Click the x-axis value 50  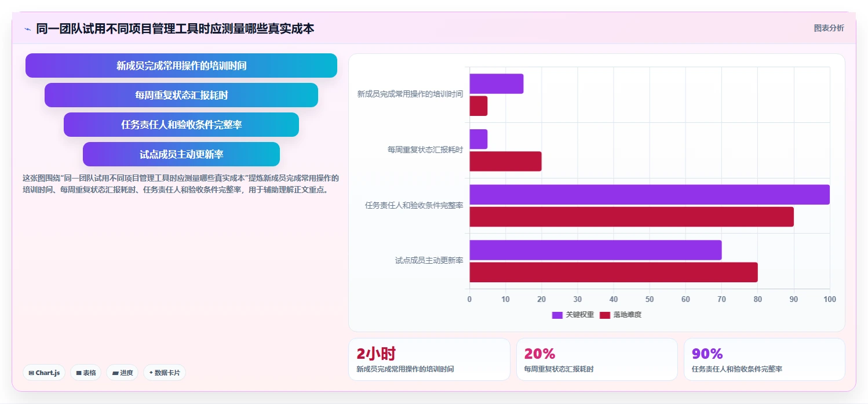coord(650,299)
